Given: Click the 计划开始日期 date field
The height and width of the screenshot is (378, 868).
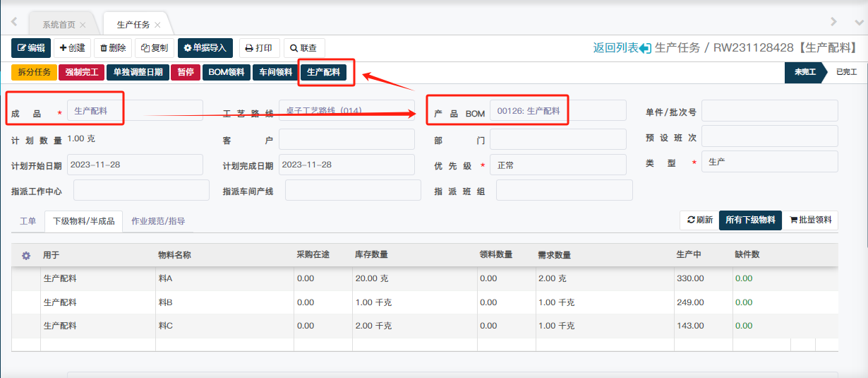Looking at the screenshot, I should click(135, 165).
